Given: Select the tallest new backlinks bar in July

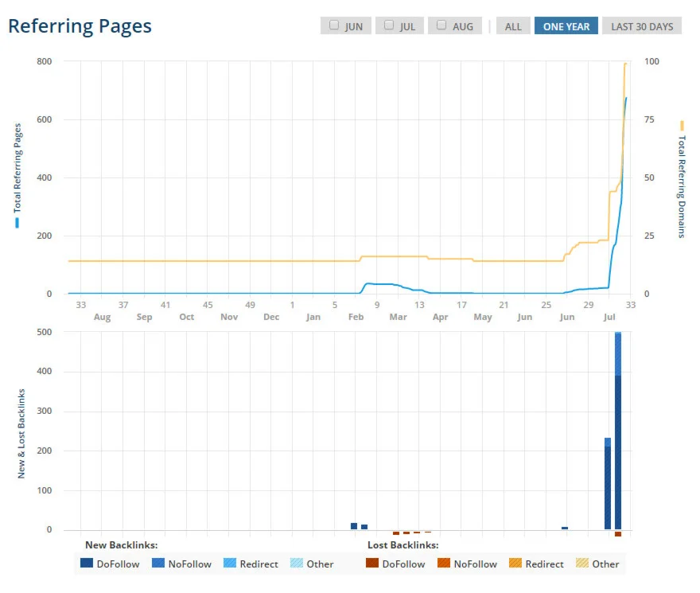Looking at the screenshot, I should pos(618,431).
